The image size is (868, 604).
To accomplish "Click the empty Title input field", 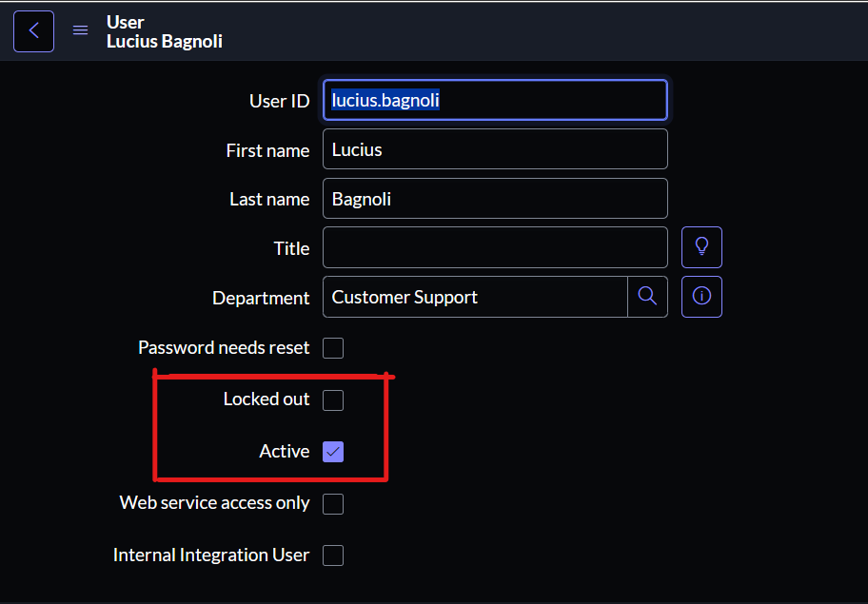I will (495, 247).
